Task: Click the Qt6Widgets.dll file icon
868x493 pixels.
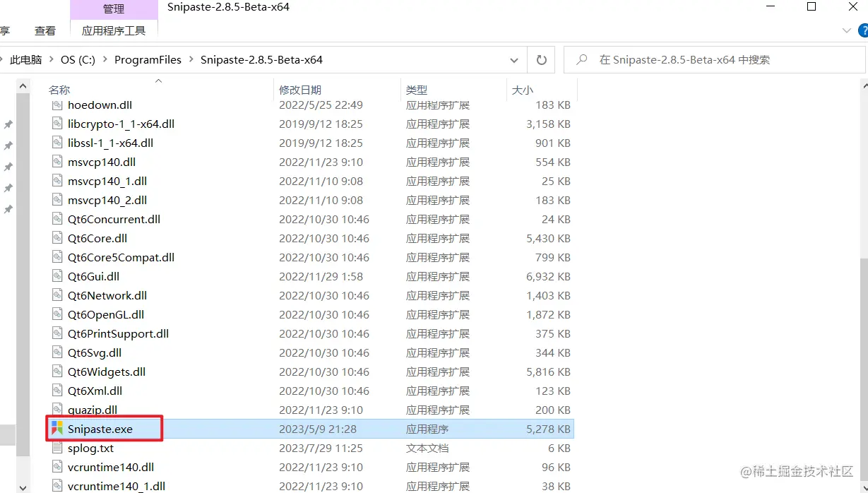Action: (x=57, y=372)
